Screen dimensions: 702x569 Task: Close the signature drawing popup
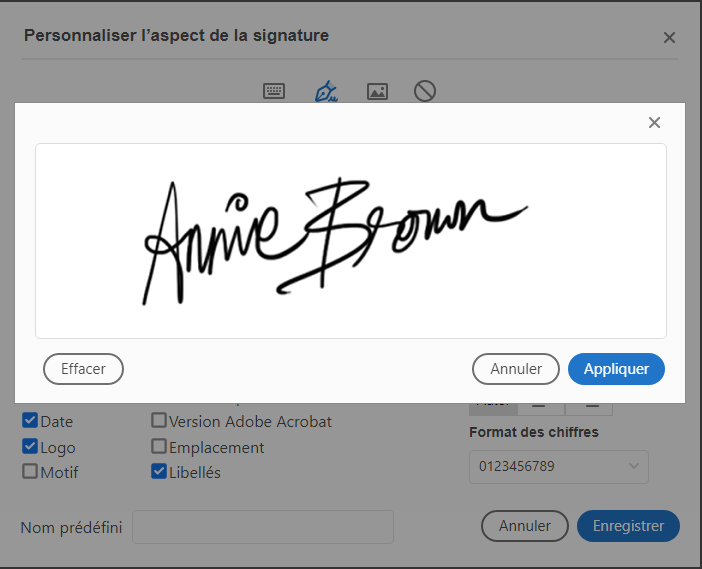click(654, 123)
